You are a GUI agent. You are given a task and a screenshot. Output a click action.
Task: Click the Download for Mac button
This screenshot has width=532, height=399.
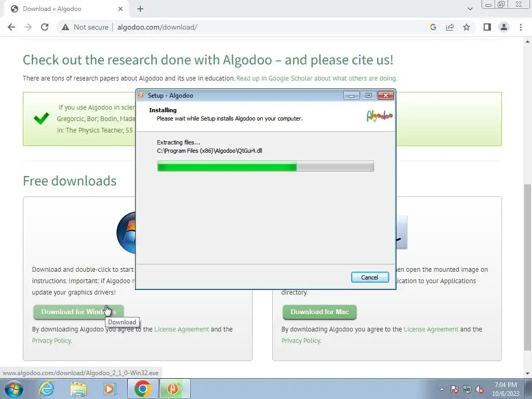point(320,312)
